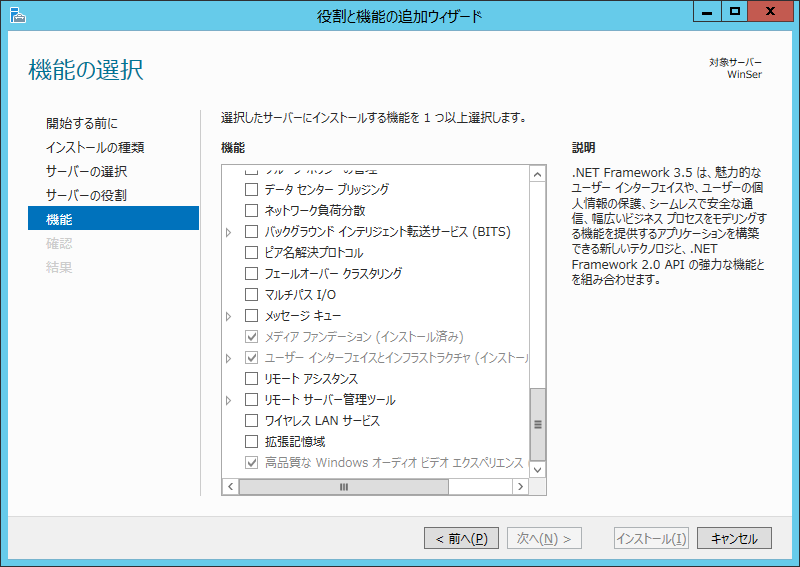Select the 機能 step in sidebar

pyautogui.click(x=113, y=218)
